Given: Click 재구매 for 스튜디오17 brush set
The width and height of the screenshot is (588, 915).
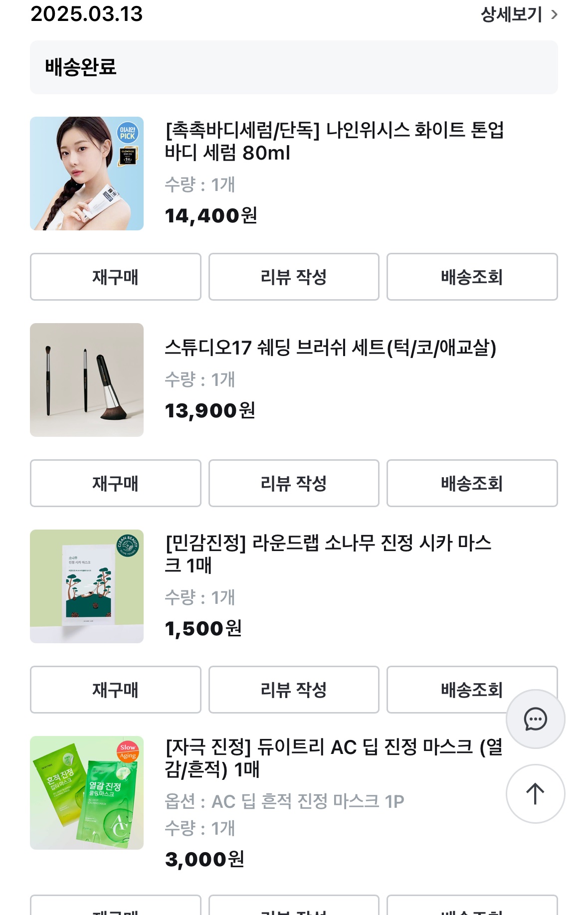Looking at the screenshot, I should click(x=115, y=483).
